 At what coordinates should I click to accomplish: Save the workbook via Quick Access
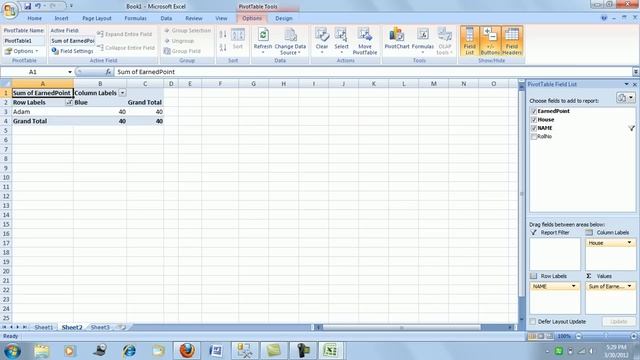[27, 6]
